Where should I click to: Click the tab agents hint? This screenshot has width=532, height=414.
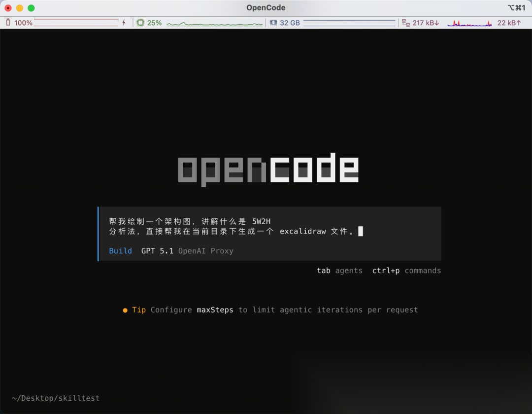click(x=339, y=271)
